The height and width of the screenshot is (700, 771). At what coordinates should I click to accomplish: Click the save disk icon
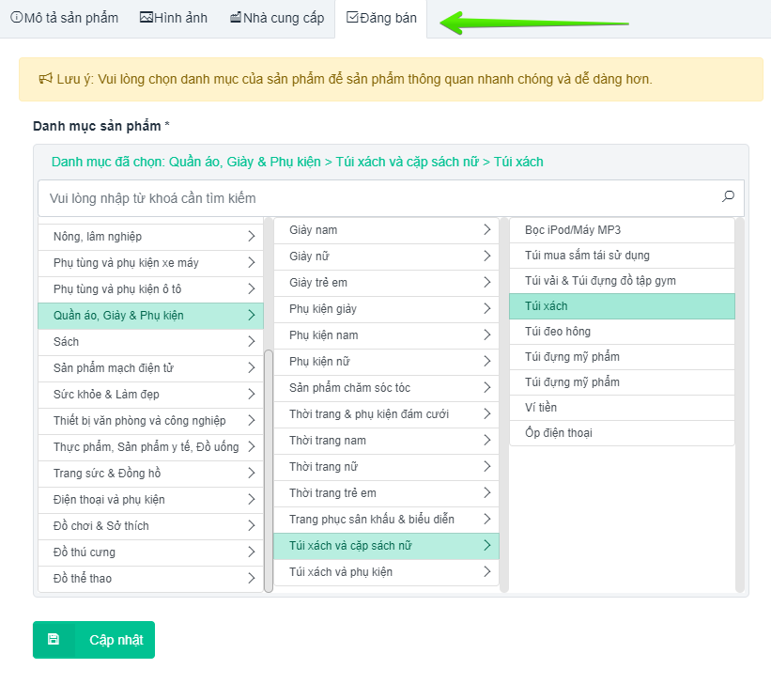54,640
